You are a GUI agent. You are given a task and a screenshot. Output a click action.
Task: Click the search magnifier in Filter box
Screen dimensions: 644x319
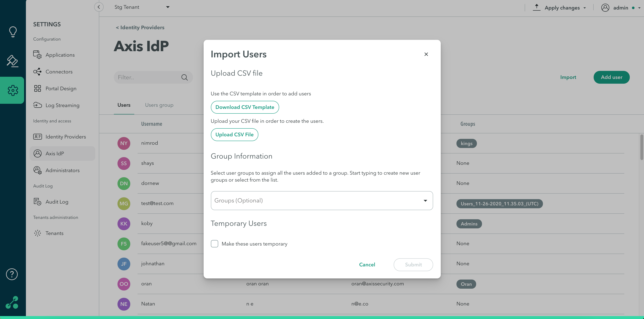[x=184, y=77]
